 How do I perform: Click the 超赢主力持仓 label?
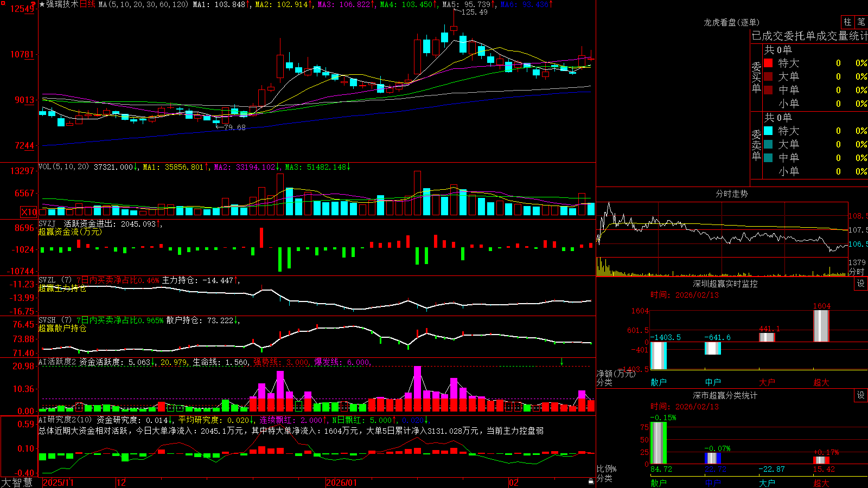(62, 288)
